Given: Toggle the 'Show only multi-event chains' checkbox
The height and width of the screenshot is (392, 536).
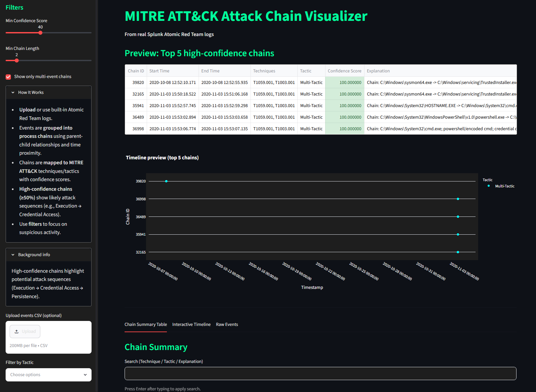Looking at the screenshot, I should pos(8,77).
